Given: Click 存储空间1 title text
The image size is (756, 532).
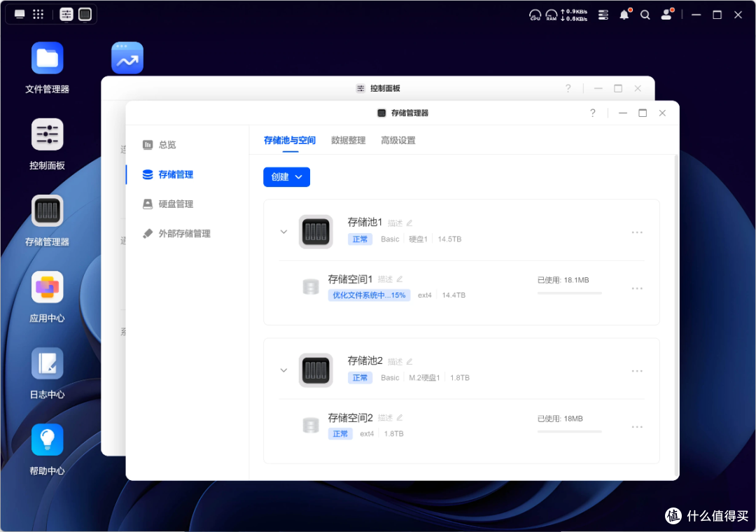Looking at the screenshot, I should [x=351, y=279].
